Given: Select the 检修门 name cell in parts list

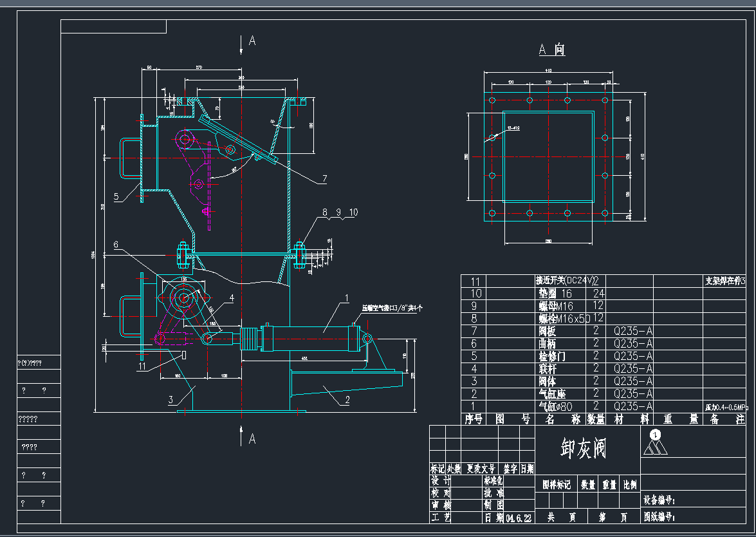Looking at the screenshot, I should coord(548,356).
